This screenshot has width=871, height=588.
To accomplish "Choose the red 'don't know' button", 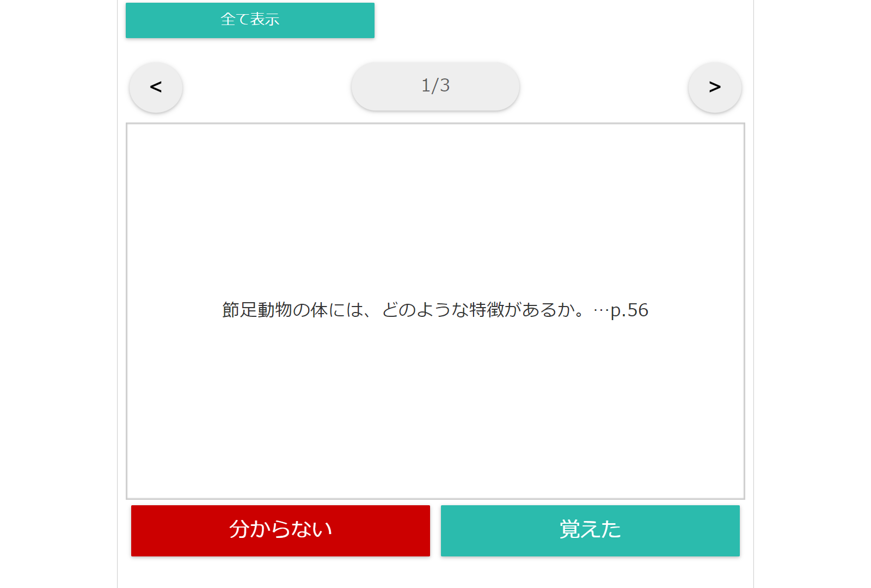I will (280, 530).
